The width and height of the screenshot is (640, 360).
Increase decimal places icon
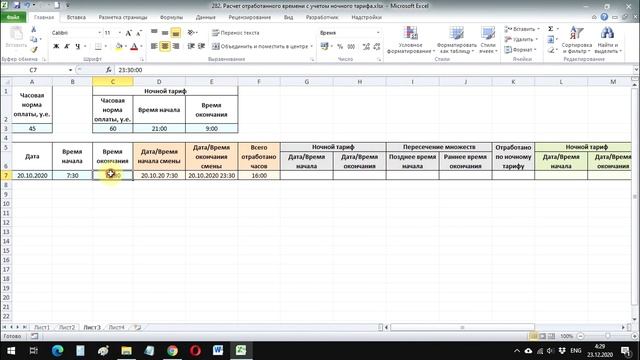click(366, 47)
